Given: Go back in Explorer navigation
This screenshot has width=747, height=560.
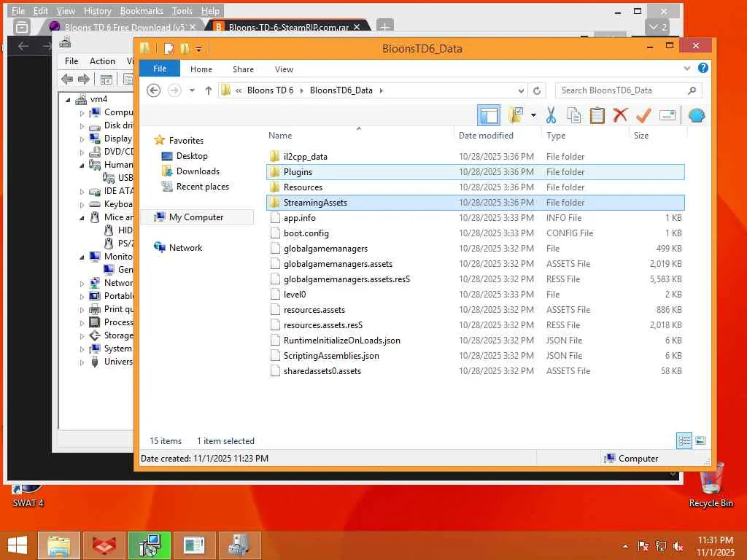Looking at the screenshot, I should pos(153,90).
